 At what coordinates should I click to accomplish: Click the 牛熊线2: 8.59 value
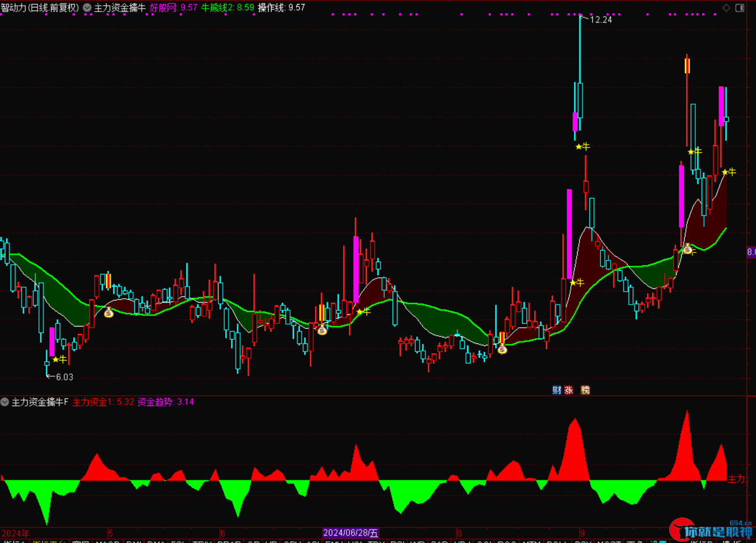(x=227, y=8)
